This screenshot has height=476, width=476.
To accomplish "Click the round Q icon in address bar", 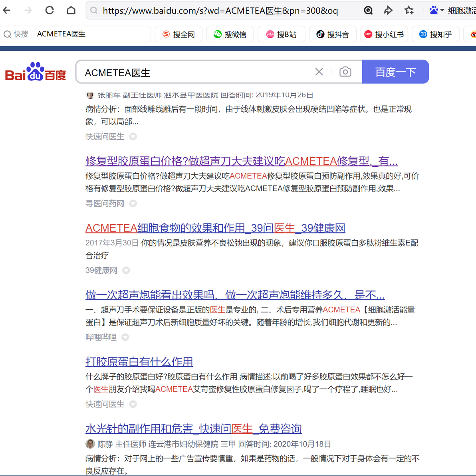I will pyautogui.click(x=368, y=11).
